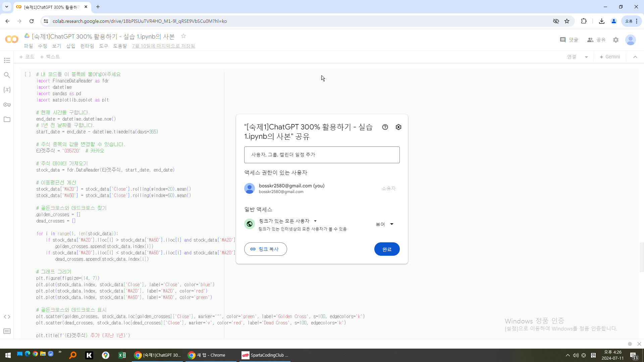View site information icon in address bar

pos(46,21)
